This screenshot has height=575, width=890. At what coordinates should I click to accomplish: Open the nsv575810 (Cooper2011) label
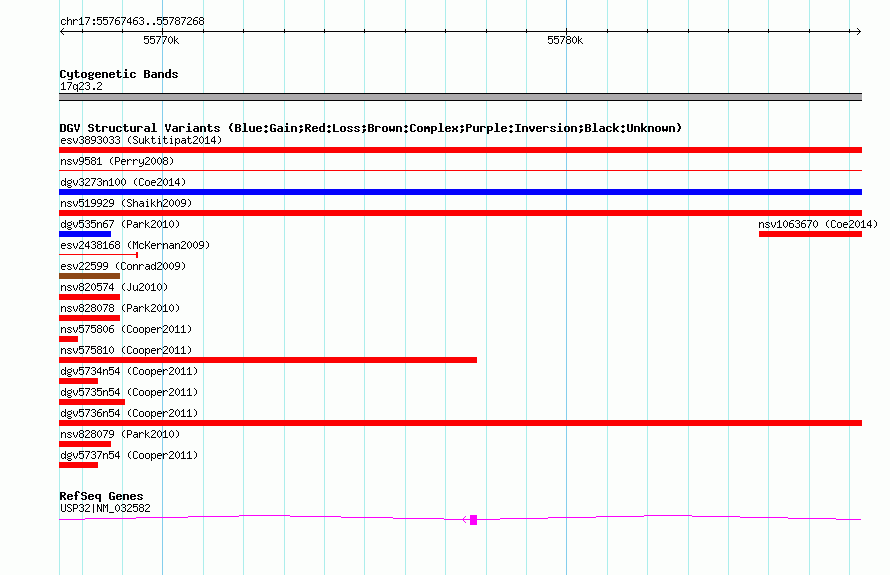(x=126, y=350)
